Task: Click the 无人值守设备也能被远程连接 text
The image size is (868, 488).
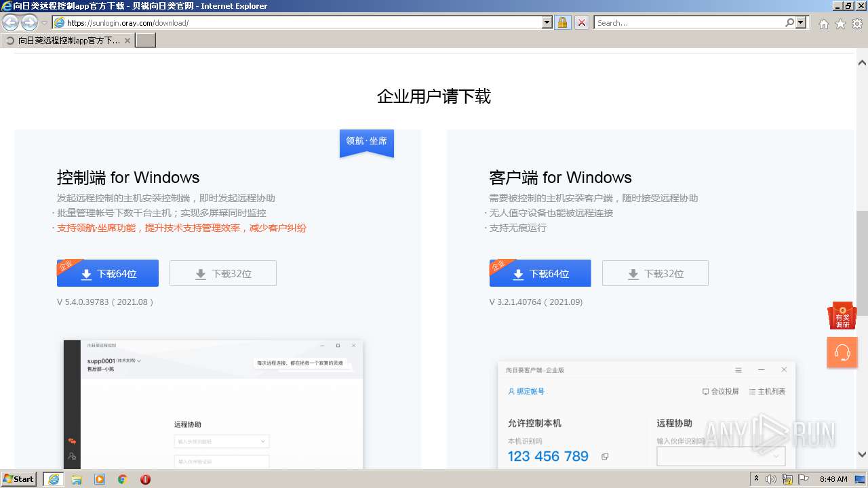Action: (551, 213)
